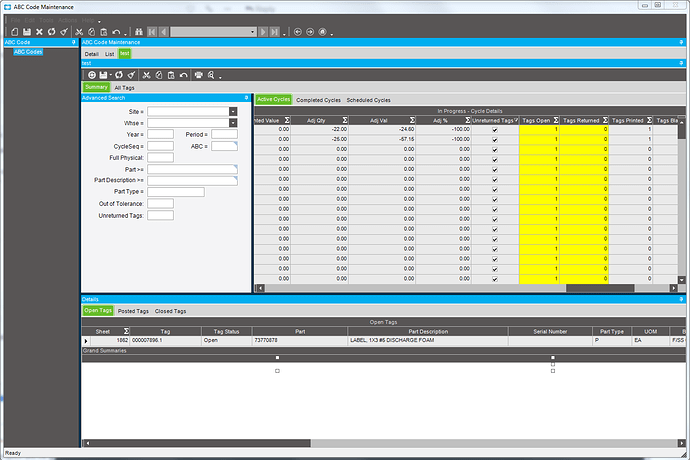Select the ABC Codes tree node
690x460 pixels.
28,52
